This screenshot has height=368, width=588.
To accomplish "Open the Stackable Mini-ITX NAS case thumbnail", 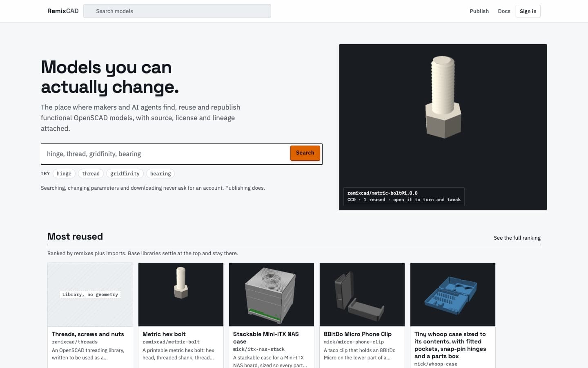I will [x=272, y=294].
